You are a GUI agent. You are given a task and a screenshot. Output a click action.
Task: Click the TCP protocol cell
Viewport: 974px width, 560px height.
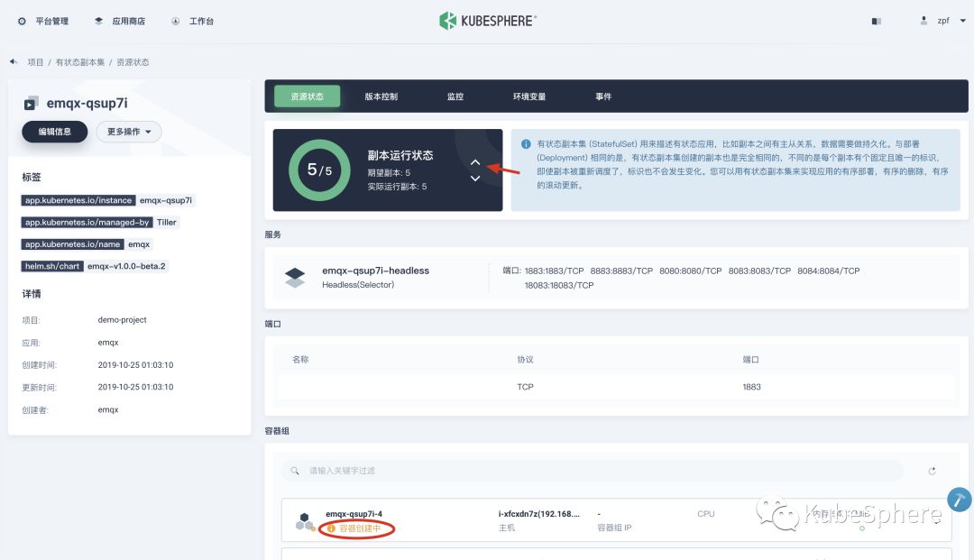coord(525,387)
